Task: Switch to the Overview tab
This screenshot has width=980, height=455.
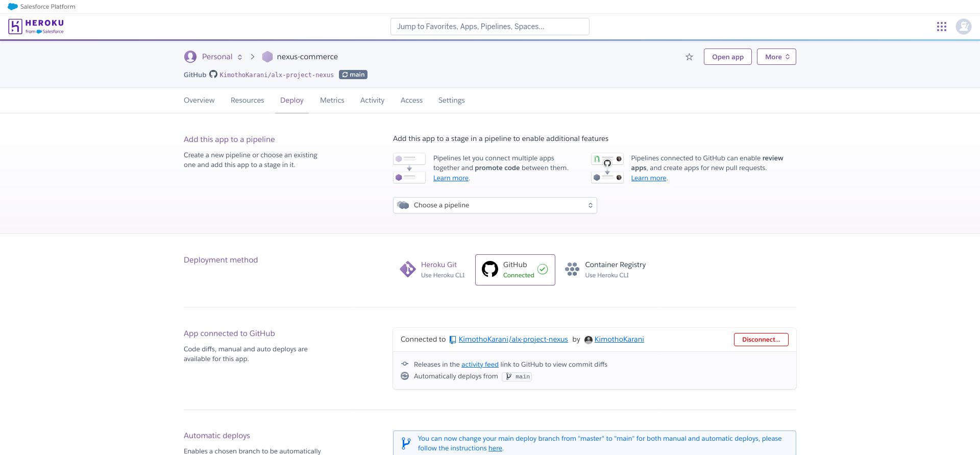Action: 199,100
